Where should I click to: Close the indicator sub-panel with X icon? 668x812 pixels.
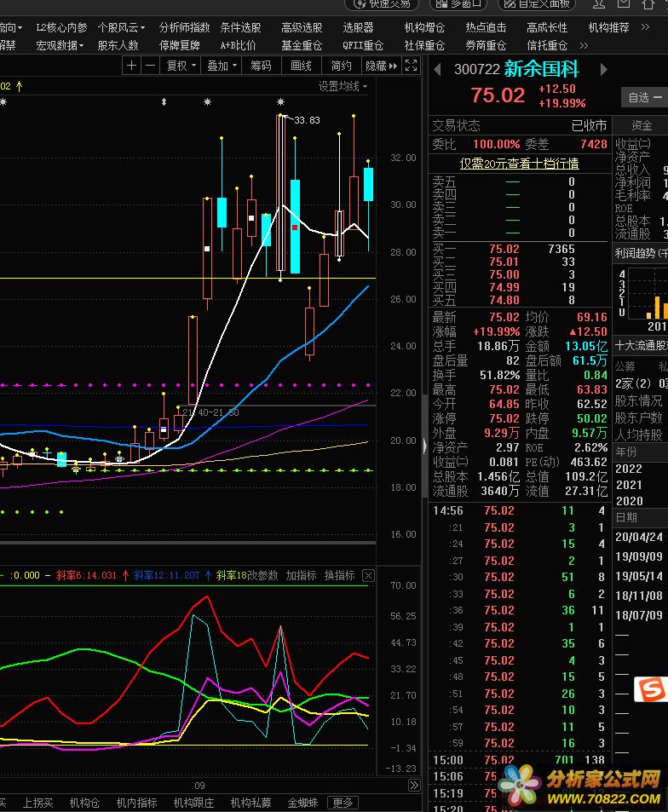368,576
